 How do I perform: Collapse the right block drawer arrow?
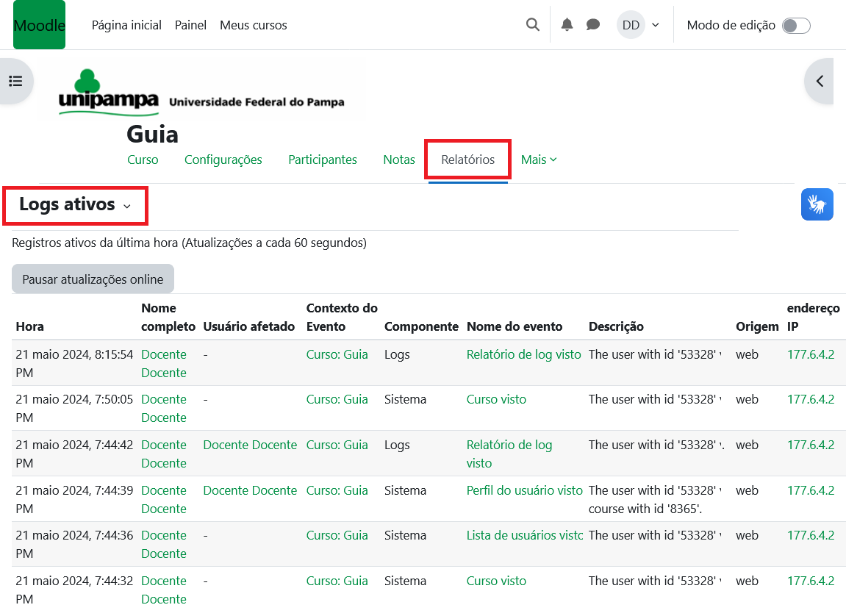coord(820,82)
